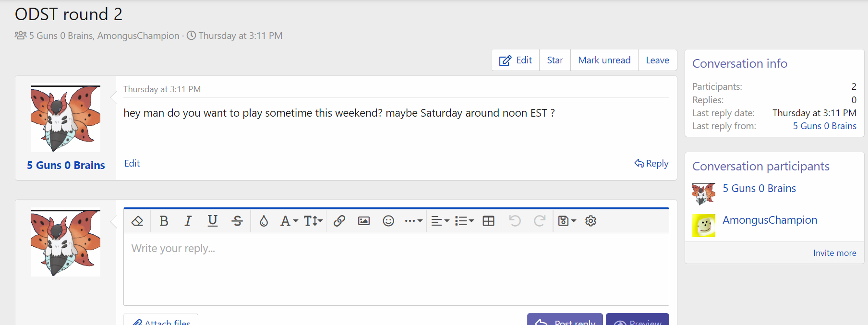
Task: Toggle Bold formatting in editor
Action: [164, 221]
